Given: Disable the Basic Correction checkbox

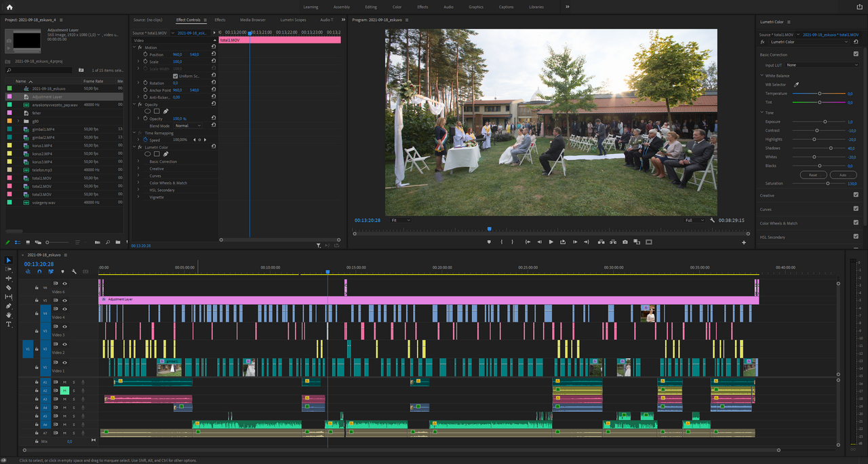Looking at the screenshot, I should click(x=856, y=54).
